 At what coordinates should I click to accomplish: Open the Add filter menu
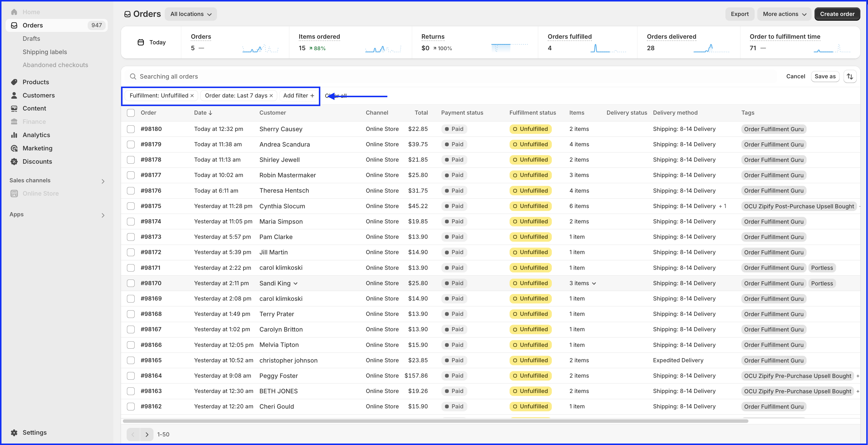(298, 96)
